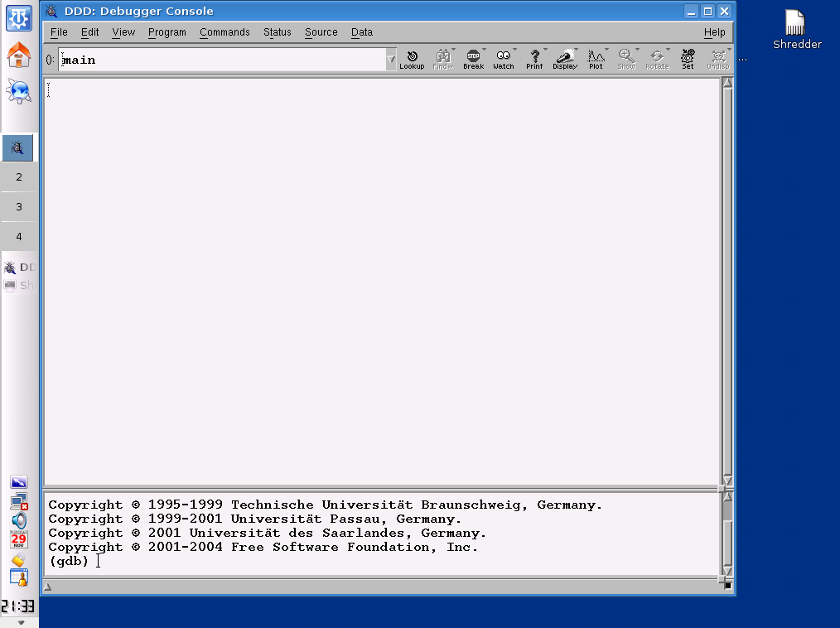Open the home folder panel icon
The height and width of the screenshot is (628, 840).
pyautogui.click(x=19, y=55)
